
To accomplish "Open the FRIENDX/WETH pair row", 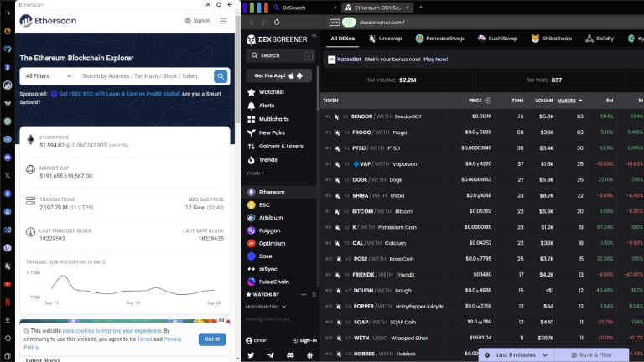I will pos(482,275).
